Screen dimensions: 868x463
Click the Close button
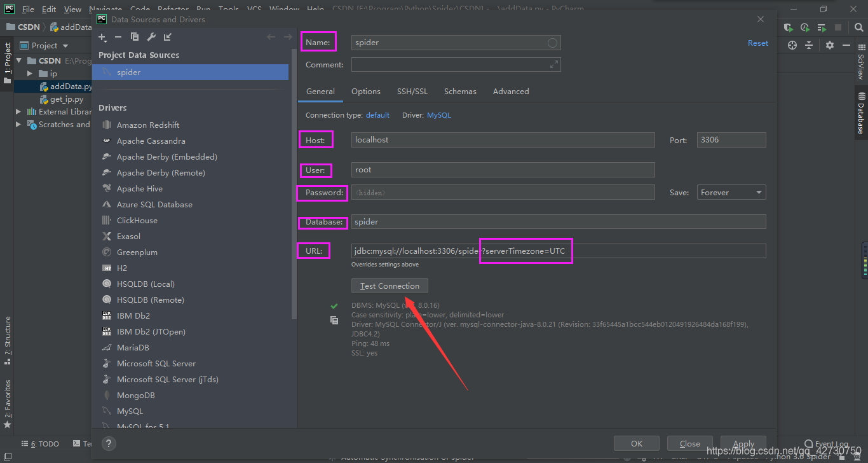pos(690,443)
